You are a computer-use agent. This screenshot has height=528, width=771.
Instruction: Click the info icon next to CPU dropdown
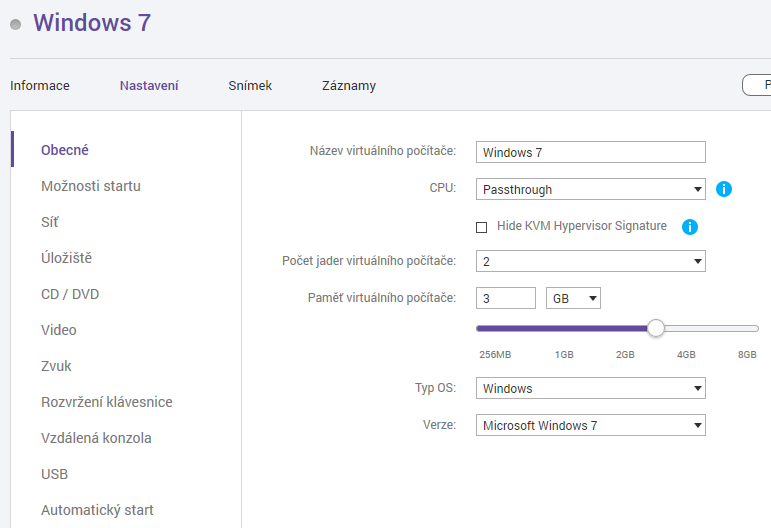click(724, 189)
